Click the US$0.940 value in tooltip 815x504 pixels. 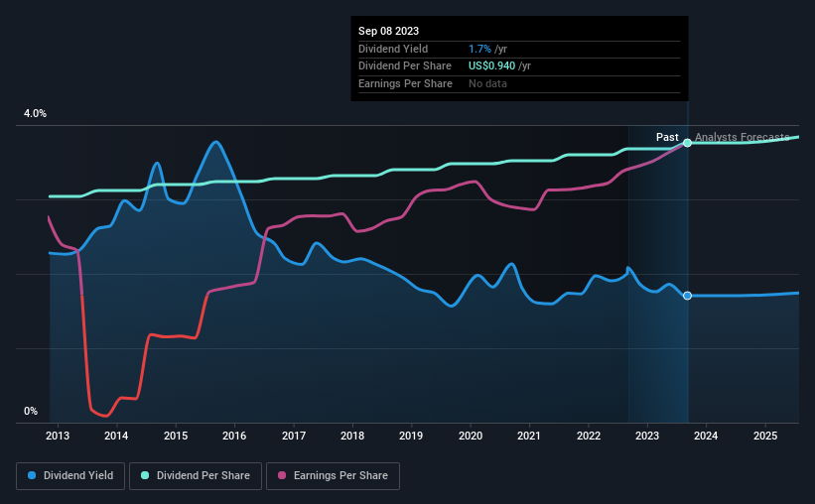coord(491,66)
